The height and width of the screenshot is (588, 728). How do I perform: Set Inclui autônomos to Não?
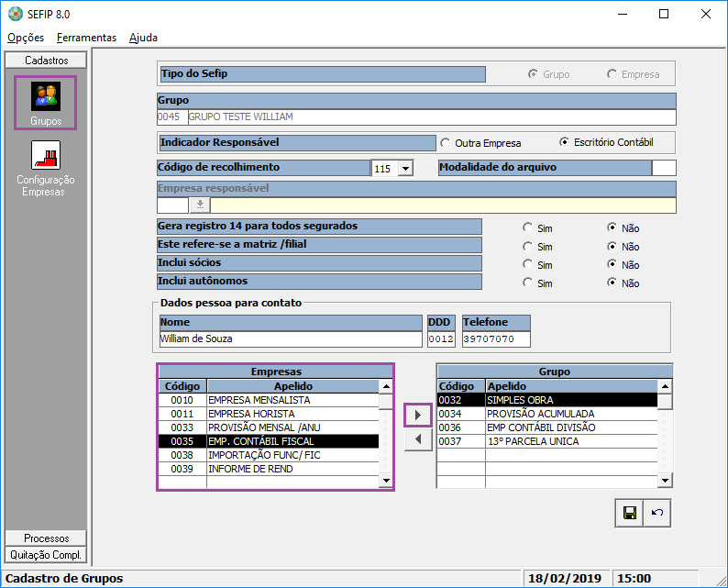[x=612, y=283]
